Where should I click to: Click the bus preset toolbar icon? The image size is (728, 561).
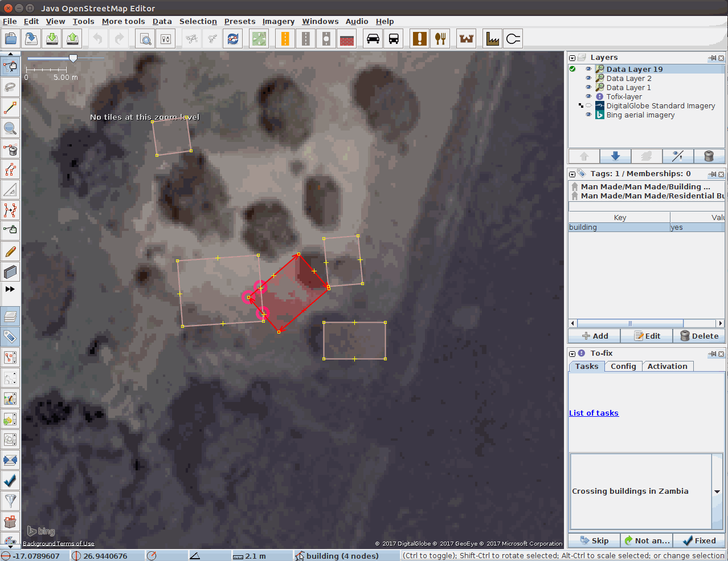(394, 39)
